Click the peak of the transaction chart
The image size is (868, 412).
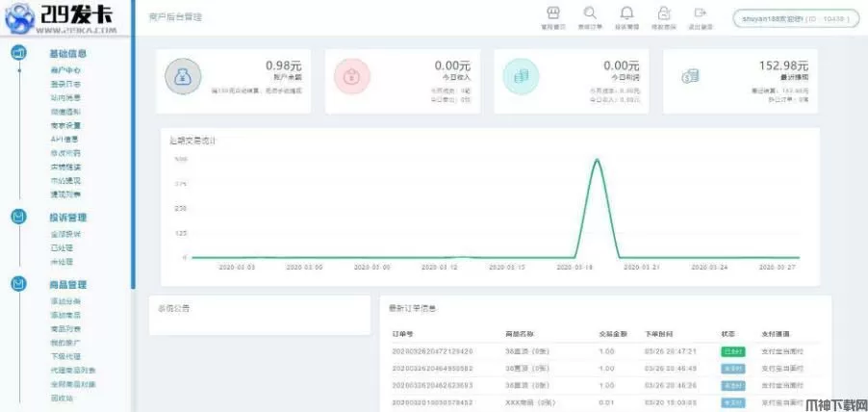597,160
